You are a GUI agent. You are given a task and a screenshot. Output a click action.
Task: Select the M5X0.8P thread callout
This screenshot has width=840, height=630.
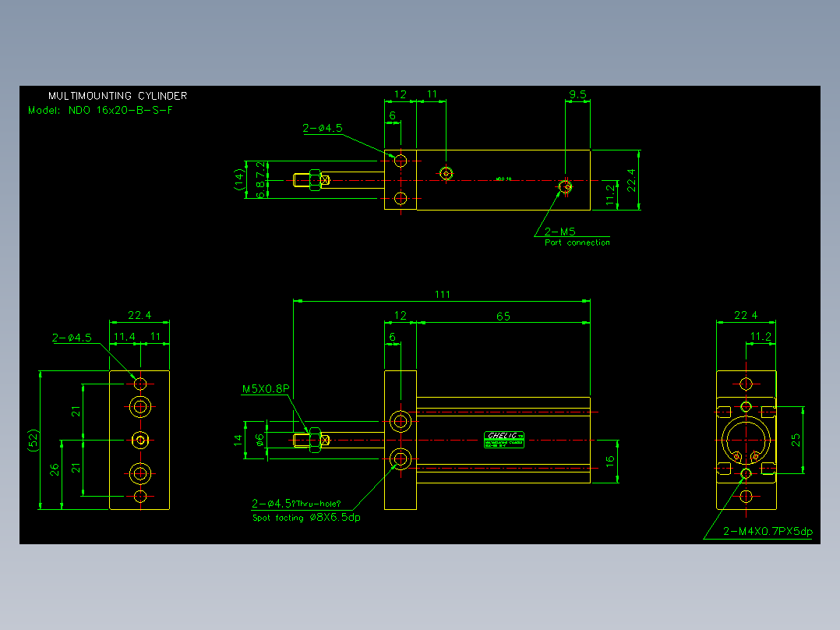tap(266, 389)
